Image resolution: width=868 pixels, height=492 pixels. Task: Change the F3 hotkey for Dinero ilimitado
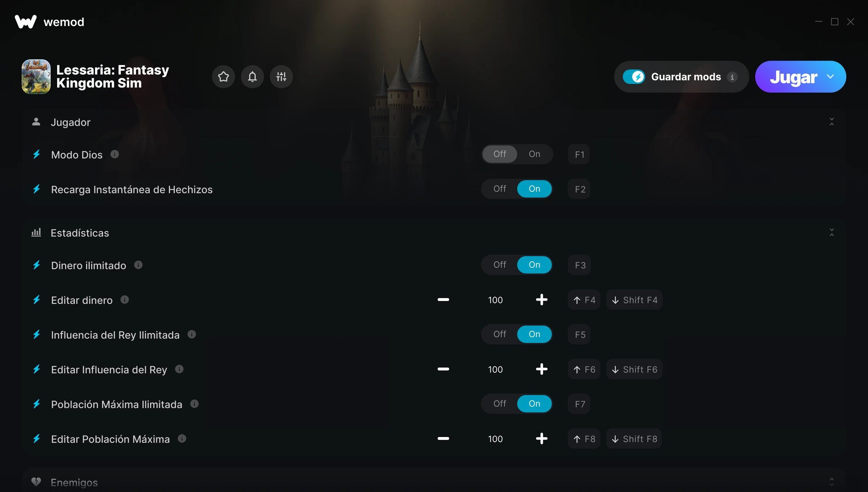(x=579, y=265)
